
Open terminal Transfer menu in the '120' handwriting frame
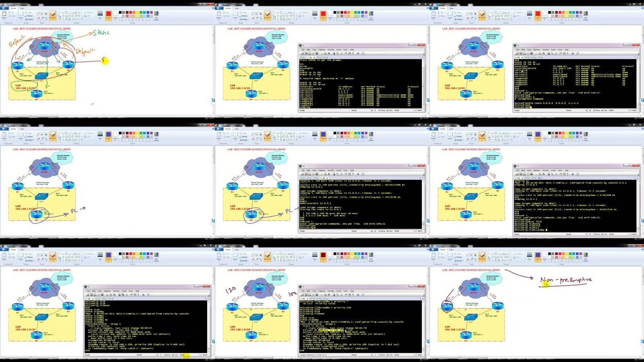(x=331, y=291)
